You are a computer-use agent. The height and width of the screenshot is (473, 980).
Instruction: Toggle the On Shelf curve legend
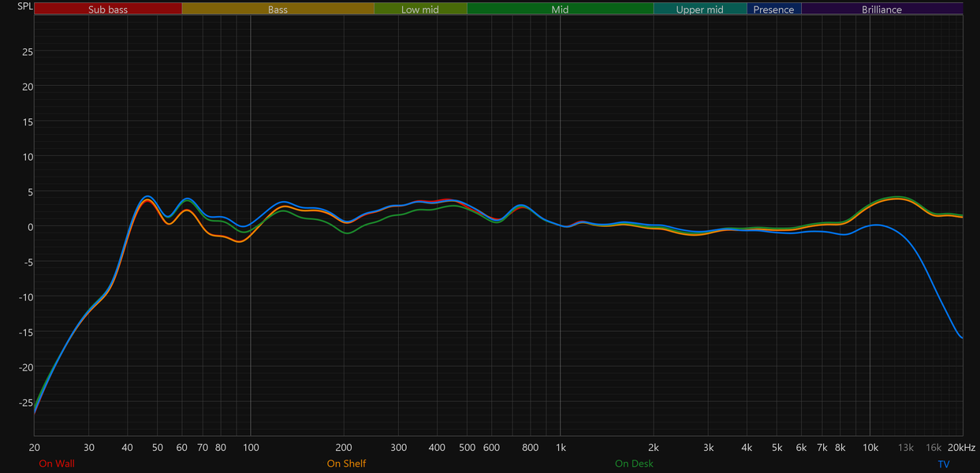pos(346,464)
